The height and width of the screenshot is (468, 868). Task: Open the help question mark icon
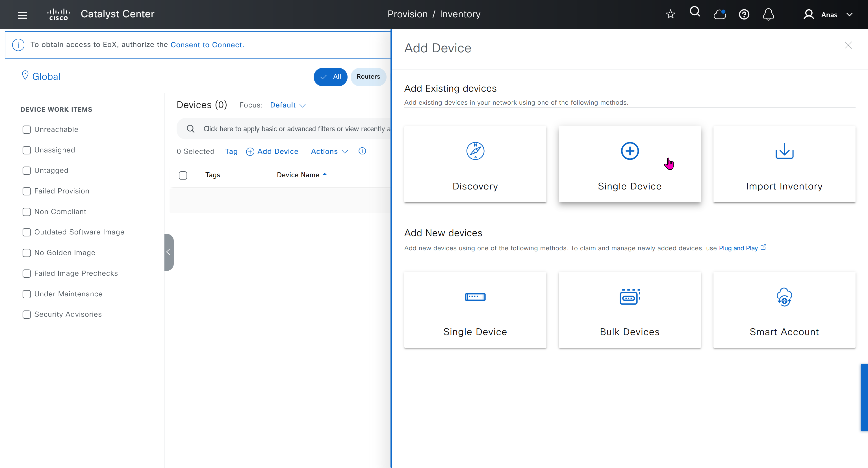pos(744,14)
